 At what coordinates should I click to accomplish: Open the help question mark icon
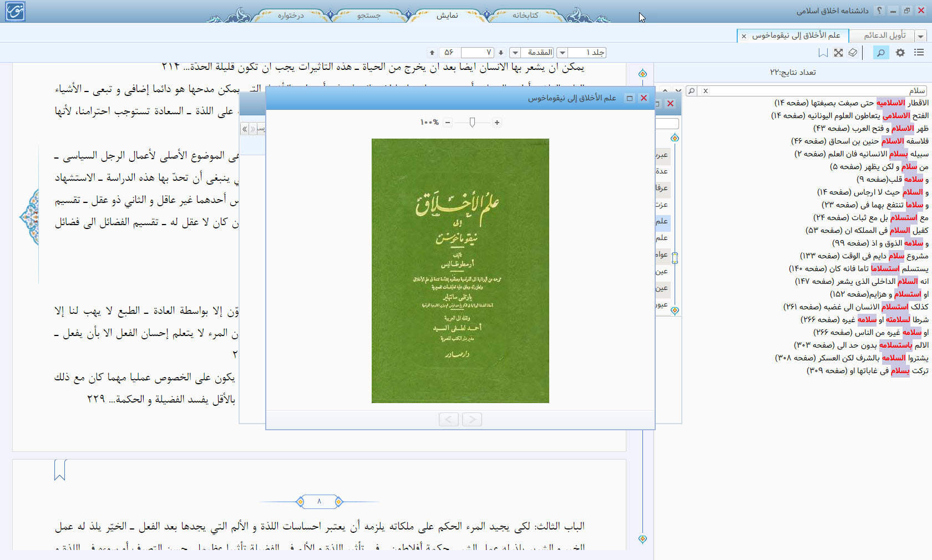[x=879, y=11]
